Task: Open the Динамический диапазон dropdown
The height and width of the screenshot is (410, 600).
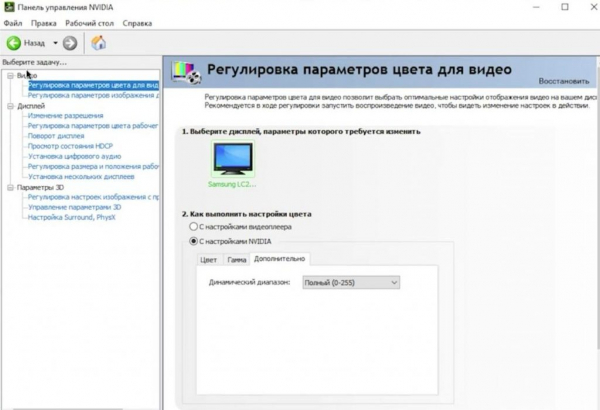Action: pos(351,283)
